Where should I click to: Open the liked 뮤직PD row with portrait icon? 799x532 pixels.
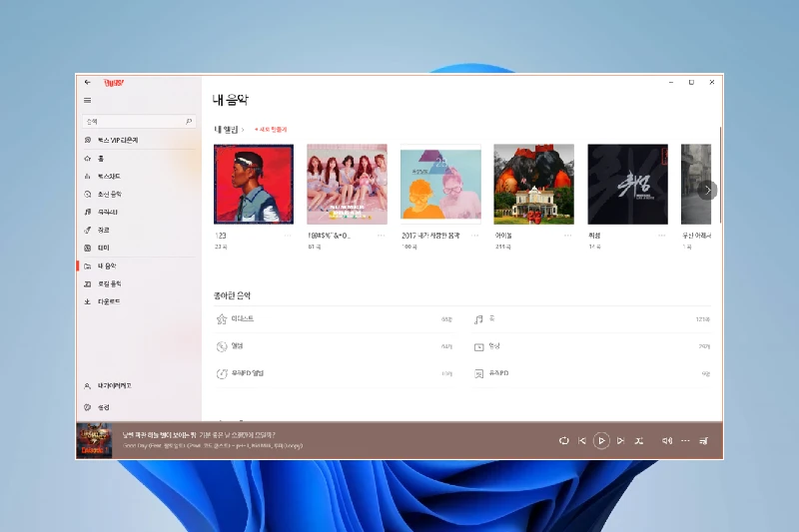tap(591, 373)
